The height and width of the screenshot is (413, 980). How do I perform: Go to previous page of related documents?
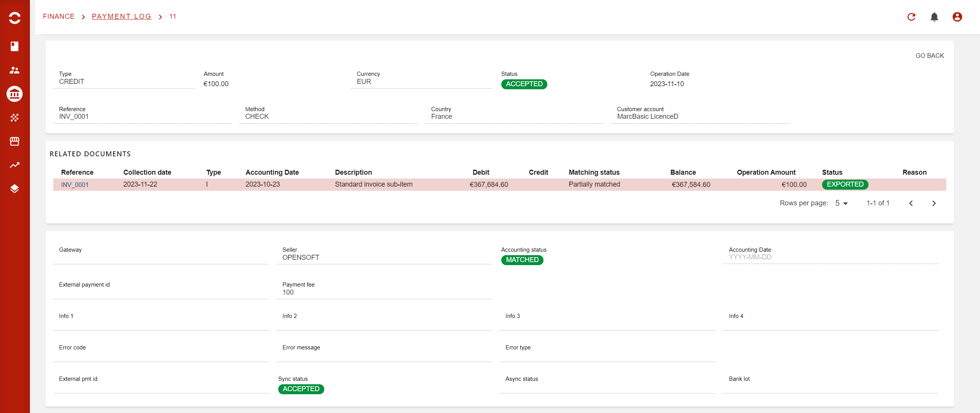point(911,203)
